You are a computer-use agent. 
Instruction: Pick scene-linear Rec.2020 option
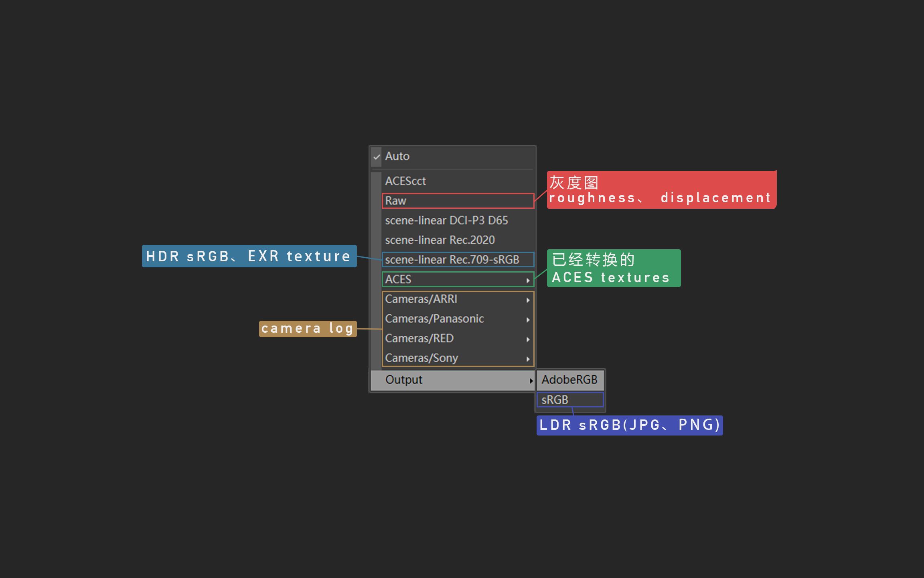click(440, 240)
